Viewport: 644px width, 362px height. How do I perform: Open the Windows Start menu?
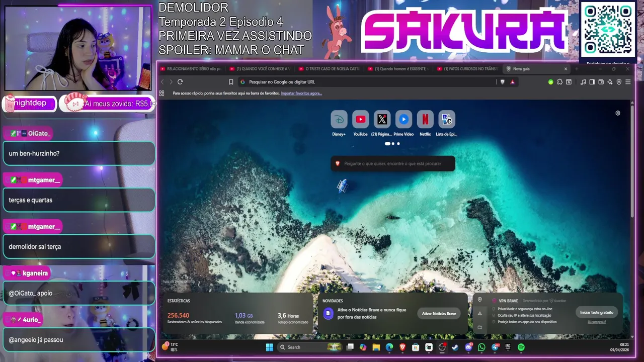pyautogui.click(x=269, y=347)
